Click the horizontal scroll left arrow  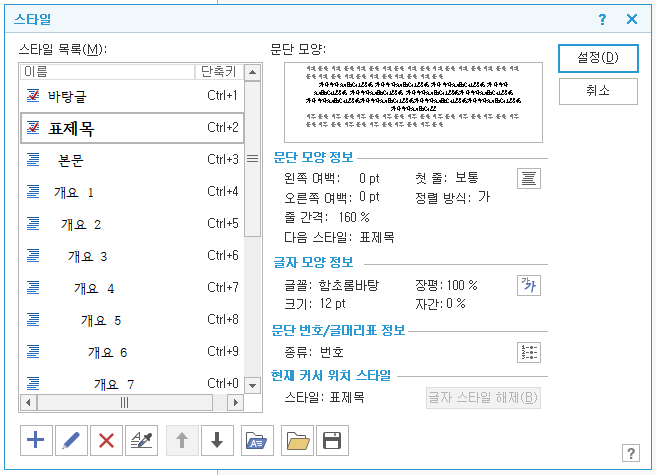tap(28, 403)
